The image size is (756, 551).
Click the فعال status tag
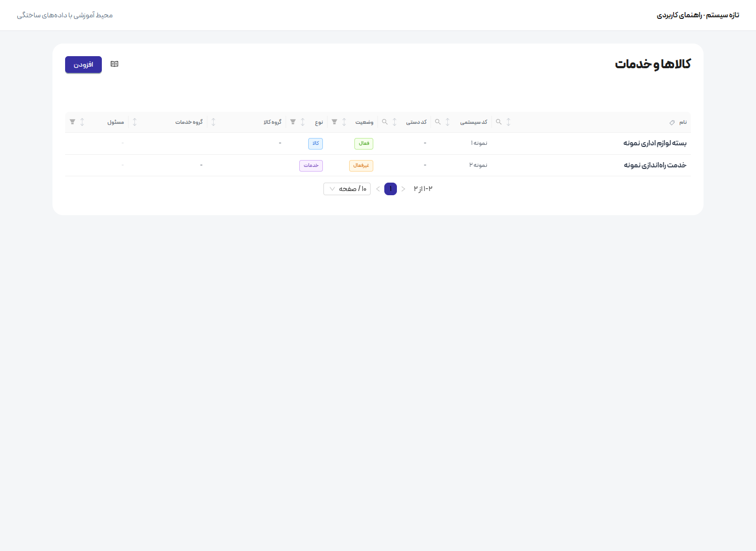pos(364,143)
